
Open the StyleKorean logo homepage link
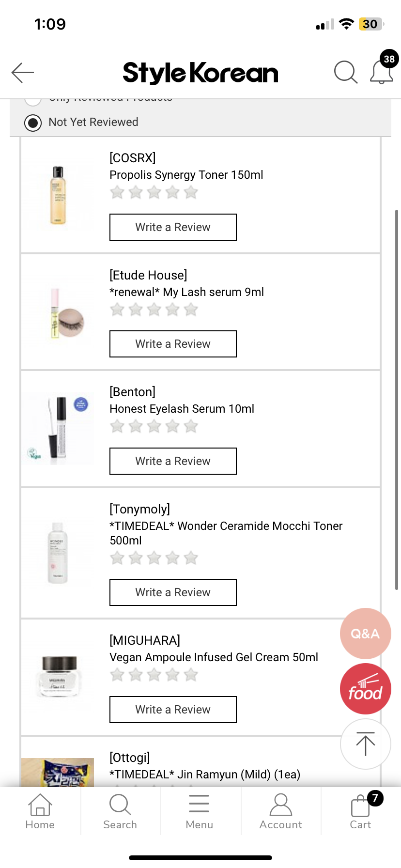pos(200,73)
